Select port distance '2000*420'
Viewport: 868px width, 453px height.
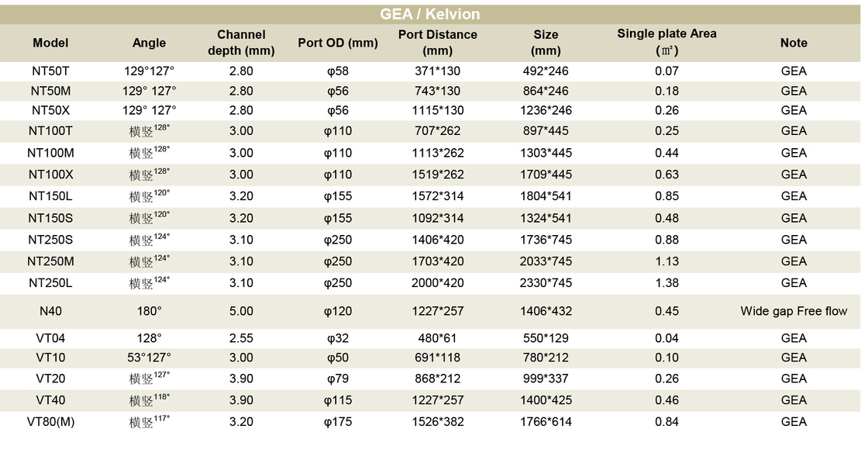coord(437,283)
